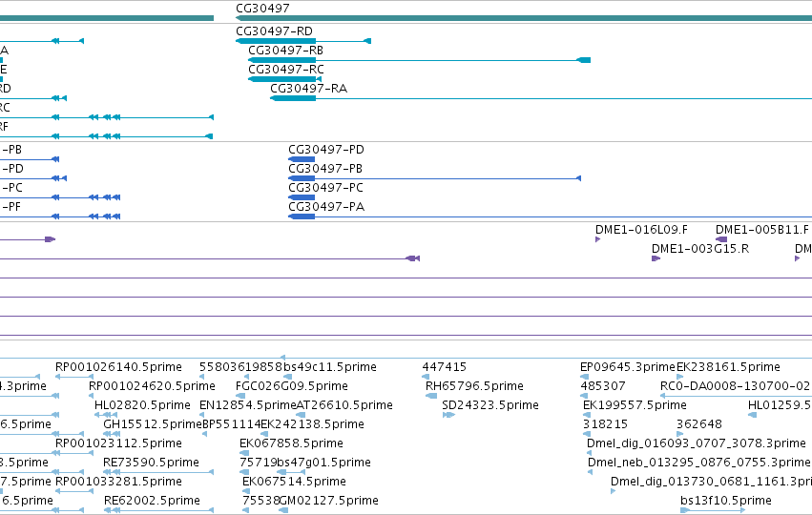Screen dimensions: 812x515
Task: Select the CG30497-PB protein label
Action: pos(325,169)
